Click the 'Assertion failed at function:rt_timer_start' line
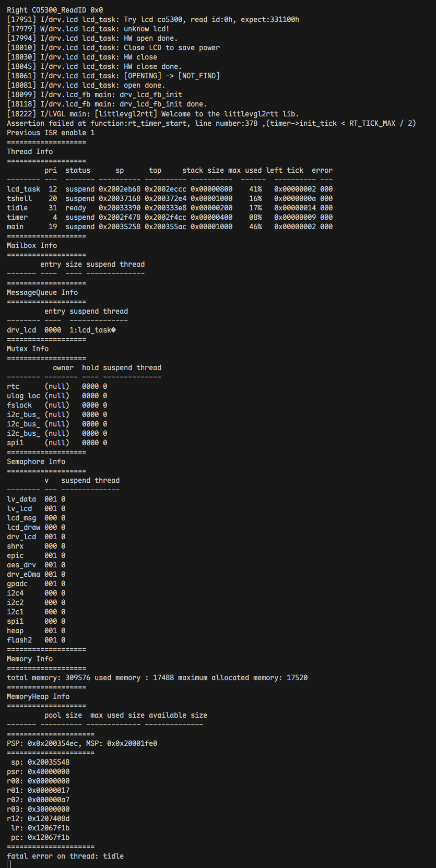The image size is (436, 868). [211, 123]
